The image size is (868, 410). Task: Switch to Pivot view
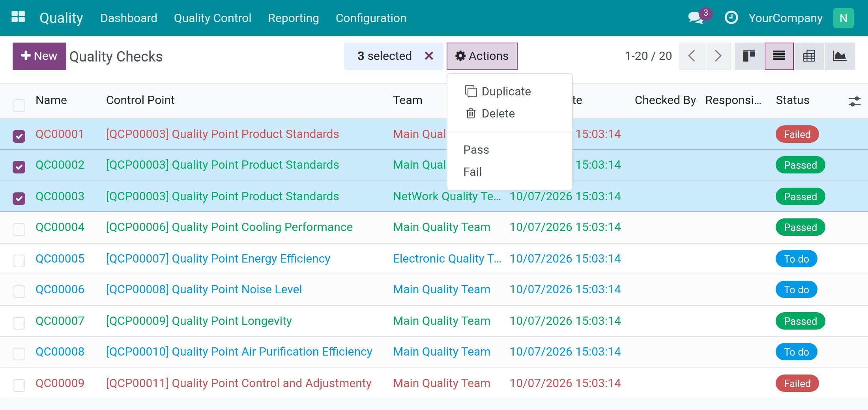point(809,56)
